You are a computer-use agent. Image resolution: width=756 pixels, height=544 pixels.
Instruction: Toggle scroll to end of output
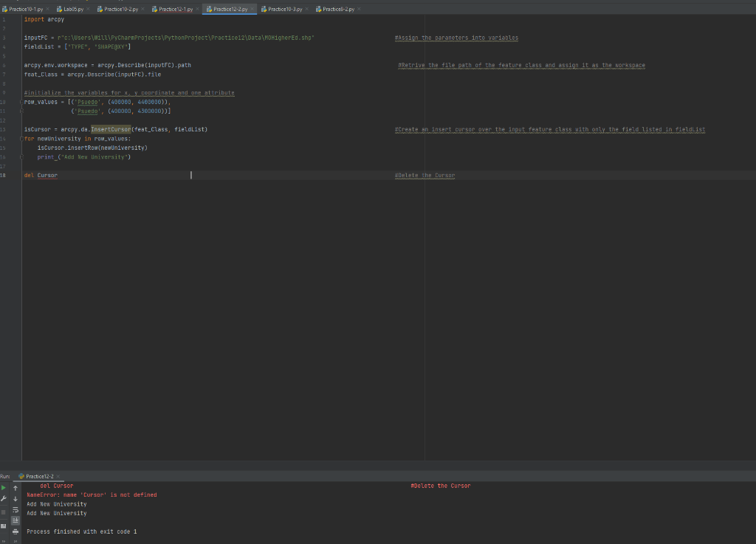[16, 520]
